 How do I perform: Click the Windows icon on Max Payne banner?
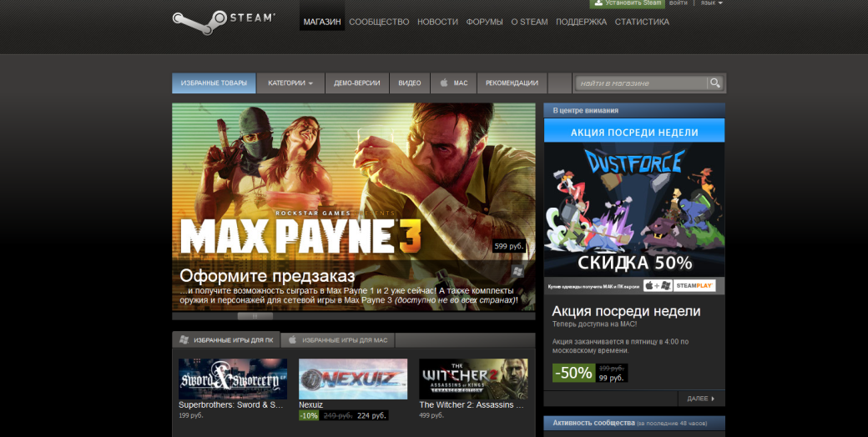518,270
